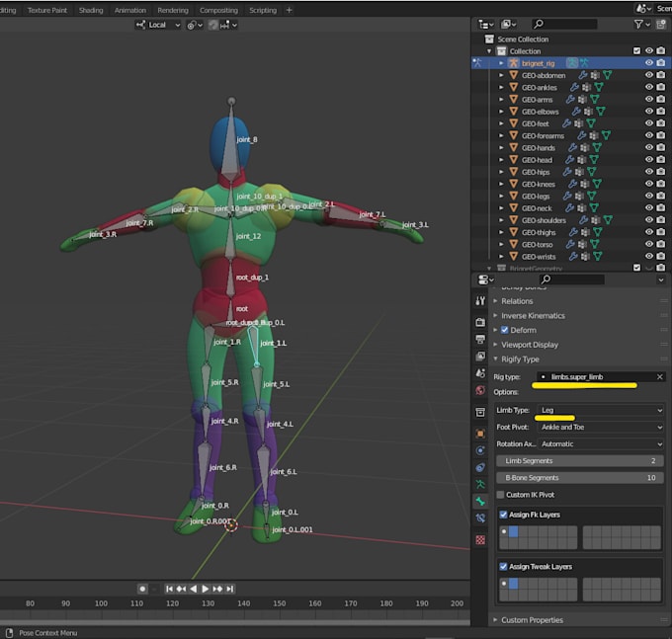Image resolution: width=672 pixels, height=639 pixels.
Task: Click the Properties editor type icon
Action: pyautogui.click(x=485, y=280)
